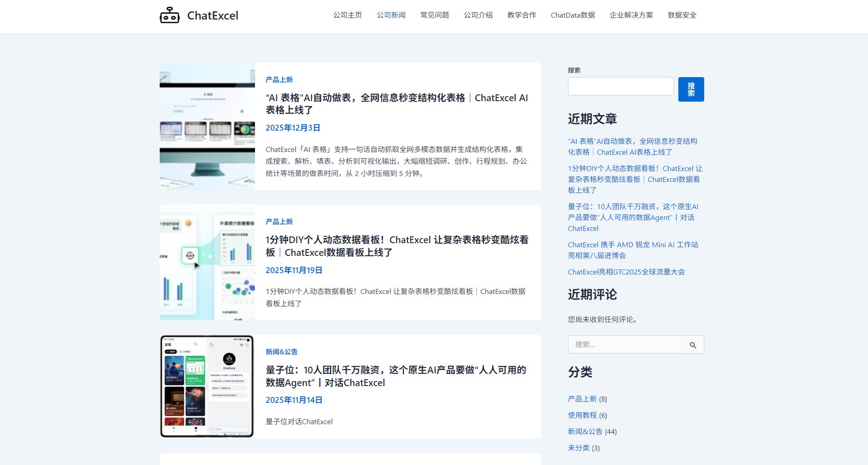Select ChatData数据 in the navigation bar
Image resolution: width=868 pixels, height=465 pixels.
coord(573,15)
